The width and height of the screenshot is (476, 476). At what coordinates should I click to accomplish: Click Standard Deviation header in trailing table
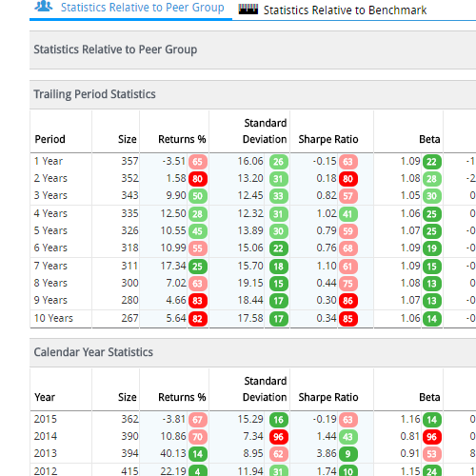tap(265, 131)
